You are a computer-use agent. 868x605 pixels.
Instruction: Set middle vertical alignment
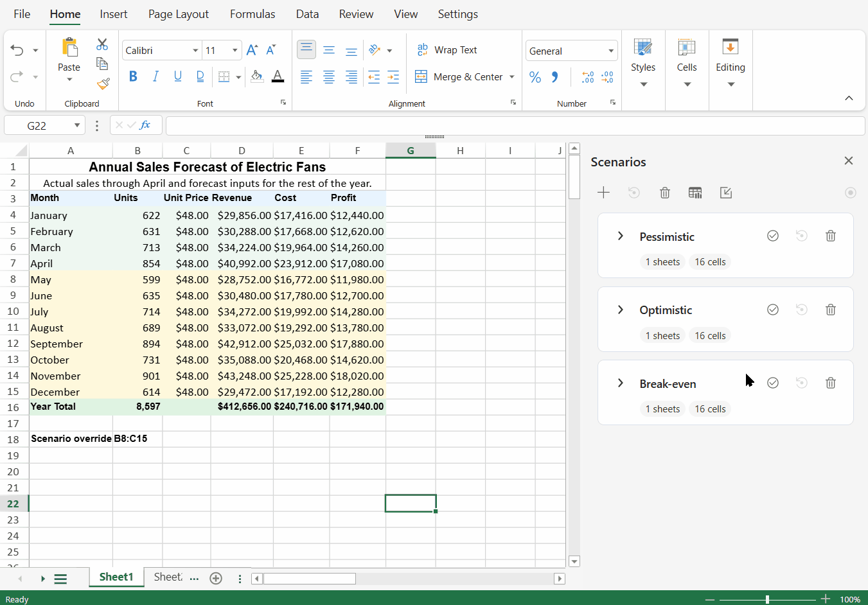click(x=329, y=50)
